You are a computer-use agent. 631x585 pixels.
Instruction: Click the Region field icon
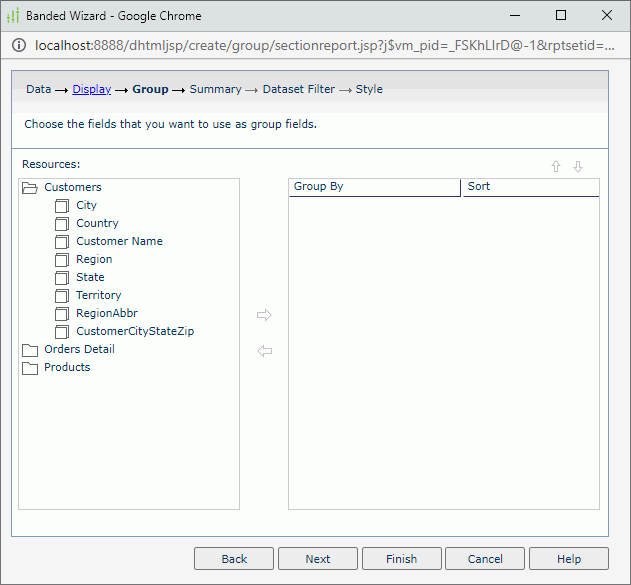click(x=62, y=260)
